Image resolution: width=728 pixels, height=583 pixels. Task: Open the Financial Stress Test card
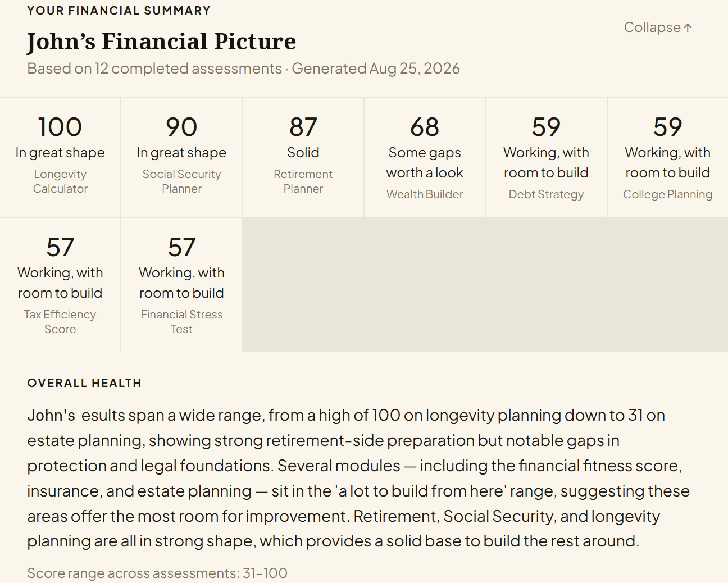point(181,285)
